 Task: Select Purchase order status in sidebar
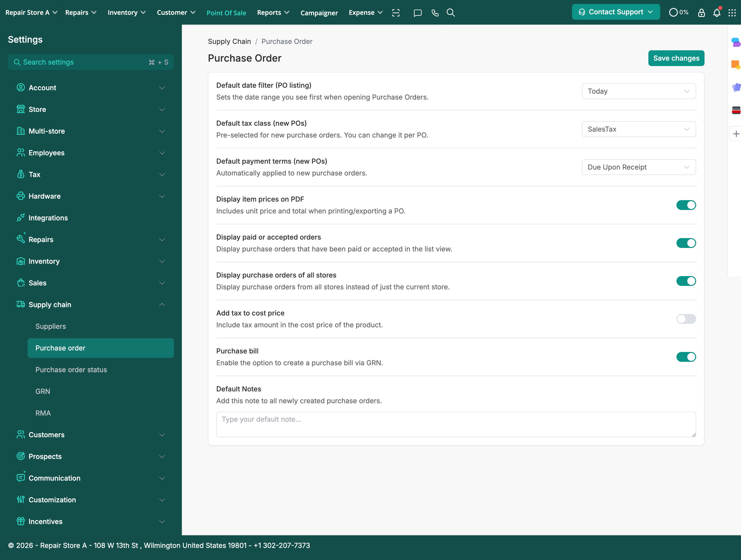click(71, 370)
